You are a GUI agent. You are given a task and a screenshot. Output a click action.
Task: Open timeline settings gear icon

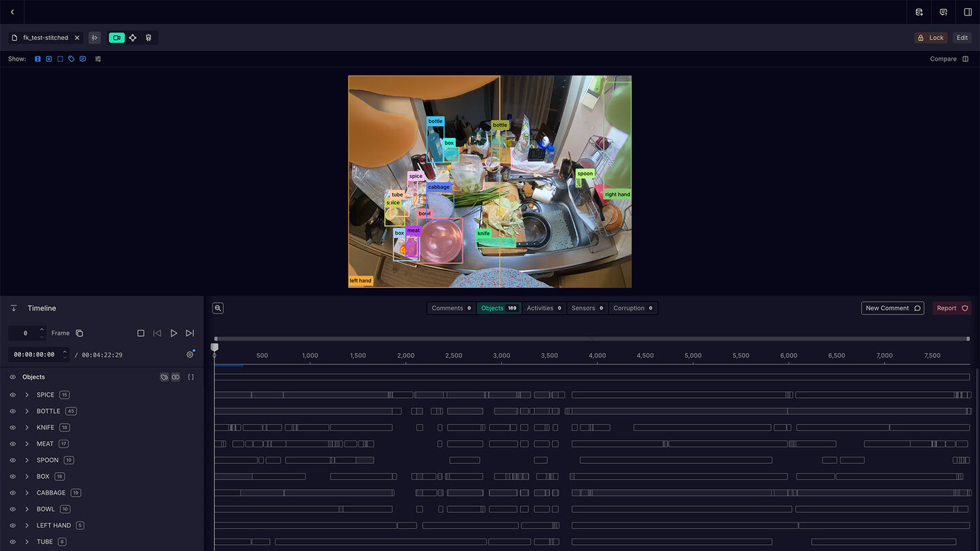point(190,354)
